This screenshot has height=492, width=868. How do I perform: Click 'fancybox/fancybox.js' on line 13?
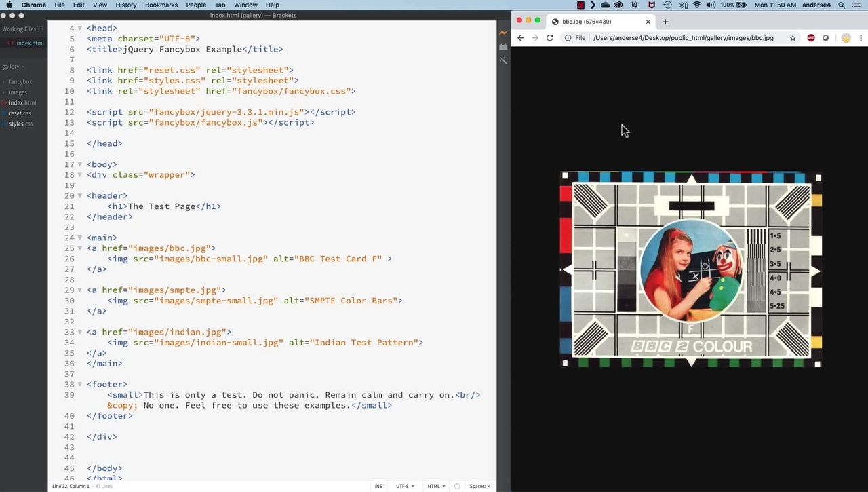tap(205, 123)
